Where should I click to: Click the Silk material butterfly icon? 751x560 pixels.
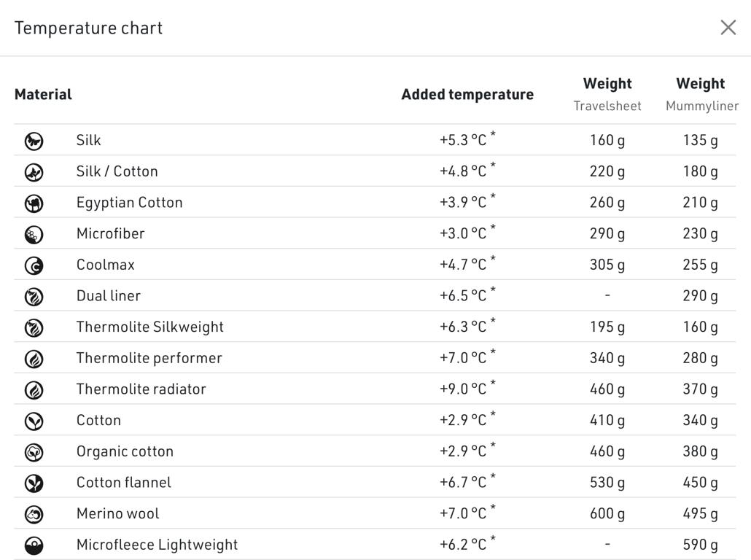click(34, 141)
